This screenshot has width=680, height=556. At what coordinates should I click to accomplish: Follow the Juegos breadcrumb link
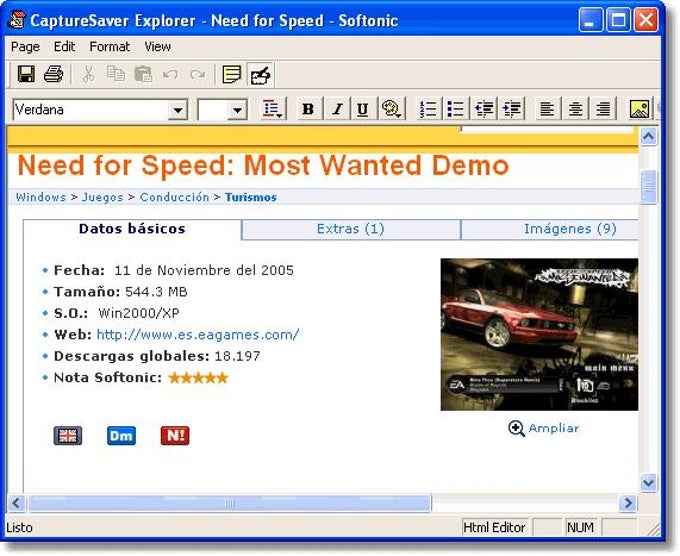click(102, 197)
